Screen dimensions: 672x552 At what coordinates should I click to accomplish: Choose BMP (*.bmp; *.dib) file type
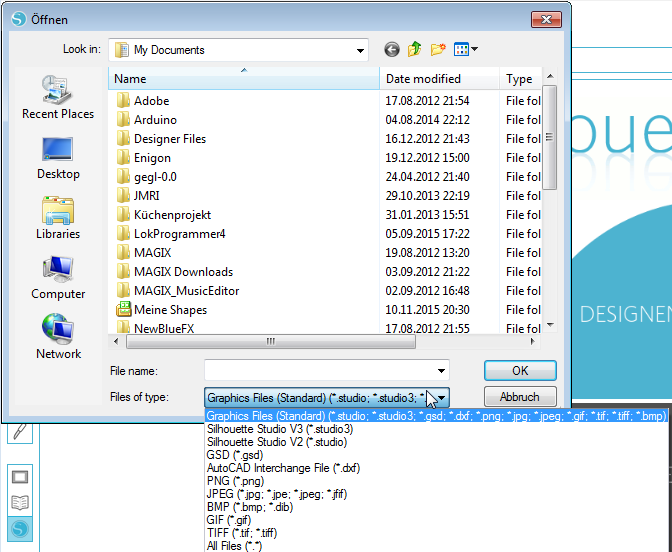[x=250, y=507]
